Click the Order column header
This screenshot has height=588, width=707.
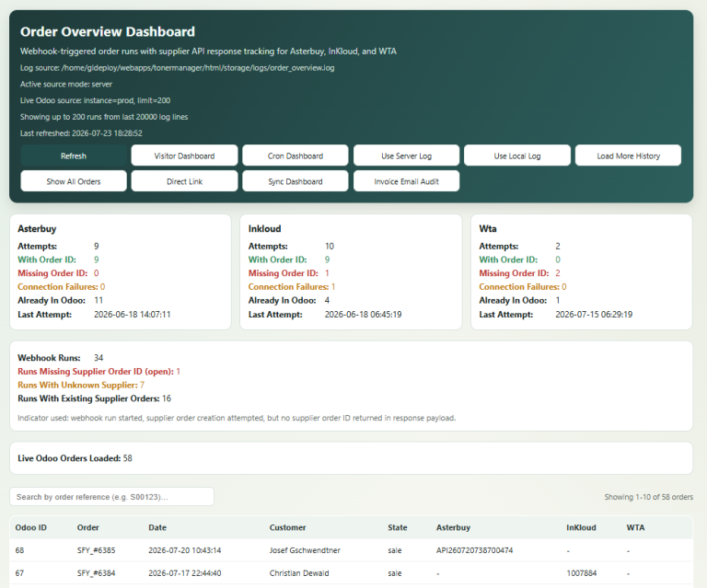[88, 527]
